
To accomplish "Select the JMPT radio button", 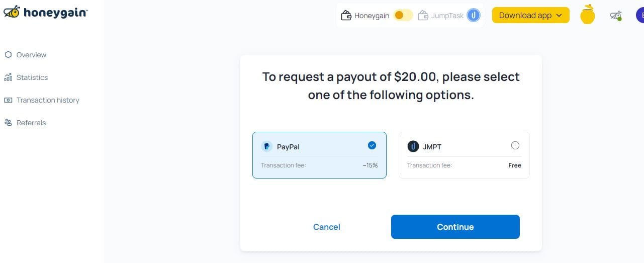I will 515,145.
